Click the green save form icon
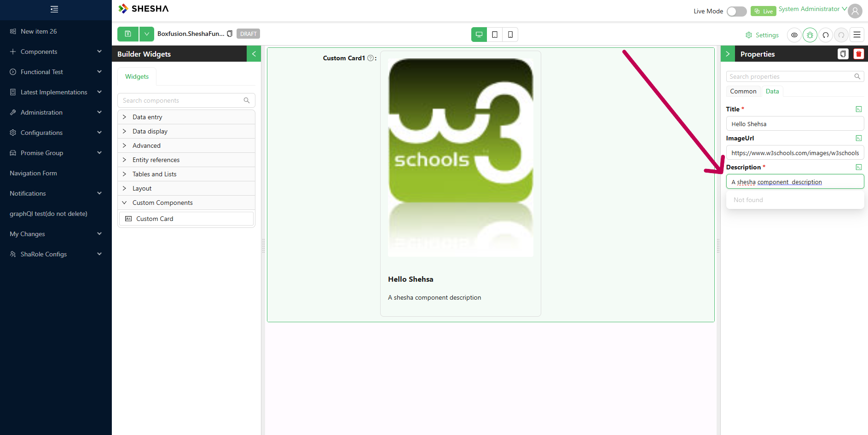Image resolution: width=868 pixels, height=435 pixels. (x=128, y=34)
